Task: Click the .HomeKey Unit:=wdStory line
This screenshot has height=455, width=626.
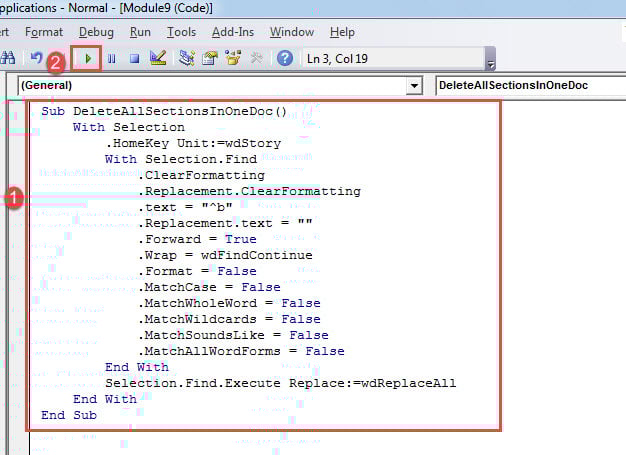Action: coord(193,143)
